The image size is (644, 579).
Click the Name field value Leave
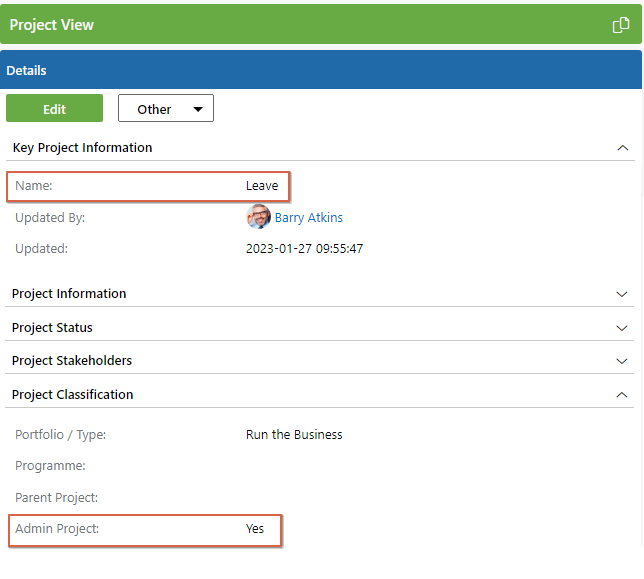click(262, 186)
